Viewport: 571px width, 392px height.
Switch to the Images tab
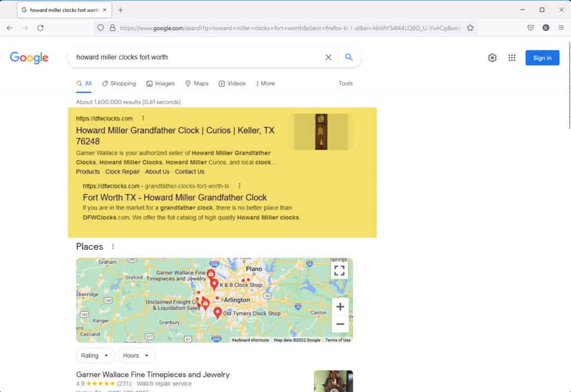pos(161,84)
